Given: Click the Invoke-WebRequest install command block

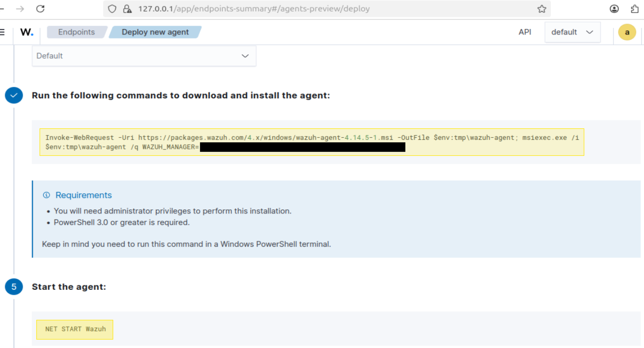Looking at the screenshot, I should tap(312, 142).
